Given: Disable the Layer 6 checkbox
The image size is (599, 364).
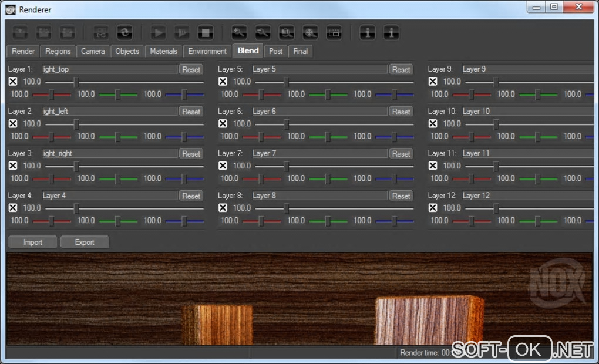Looking at the screenshot, I should 223,123.
